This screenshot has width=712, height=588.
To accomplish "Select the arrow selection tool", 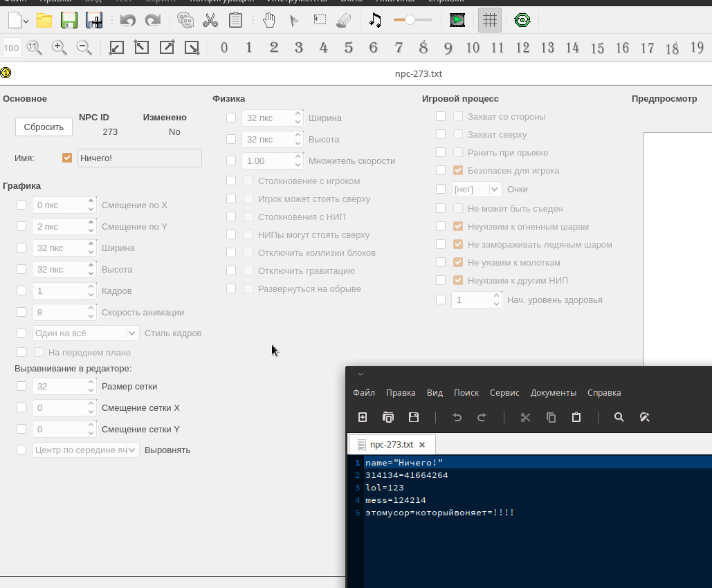I will click(x=294, y=21).
